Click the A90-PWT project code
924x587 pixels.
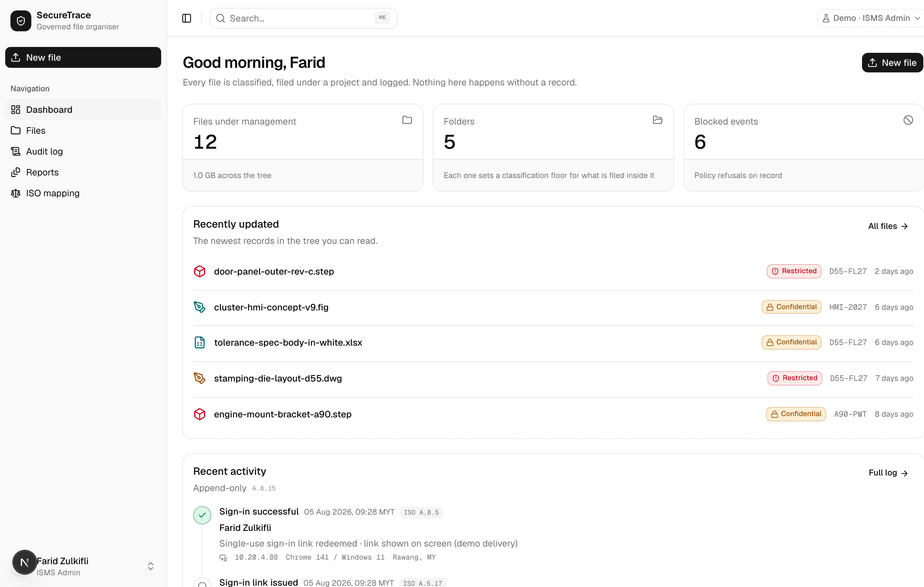(x=850, y=414)
